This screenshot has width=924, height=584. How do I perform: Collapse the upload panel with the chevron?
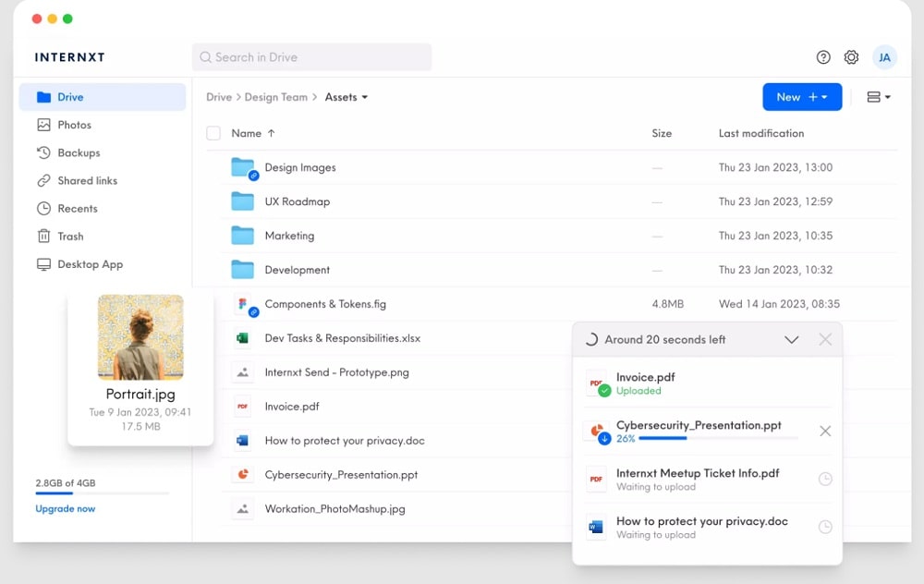[792, 340]
